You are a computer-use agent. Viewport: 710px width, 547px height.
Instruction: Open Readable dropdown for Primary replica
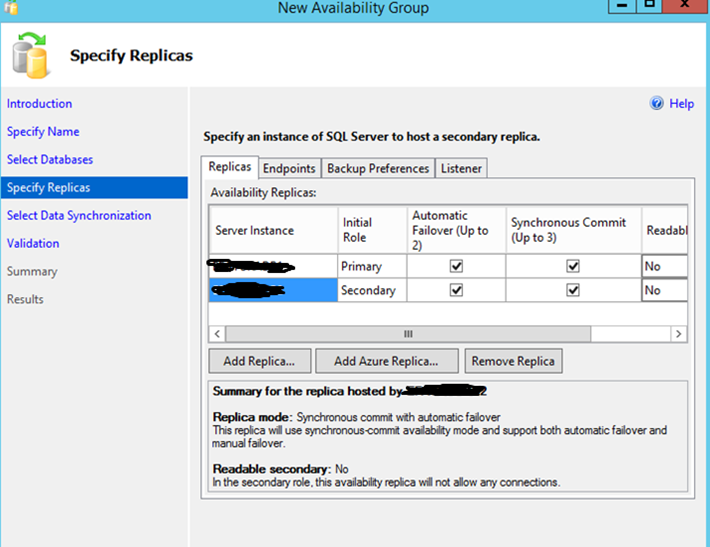(664, 267)
